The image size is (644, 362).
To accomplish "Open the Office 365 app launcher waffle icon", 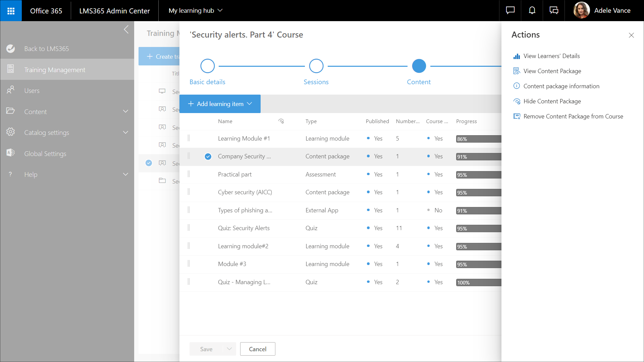I will click(x=11, y=11).
